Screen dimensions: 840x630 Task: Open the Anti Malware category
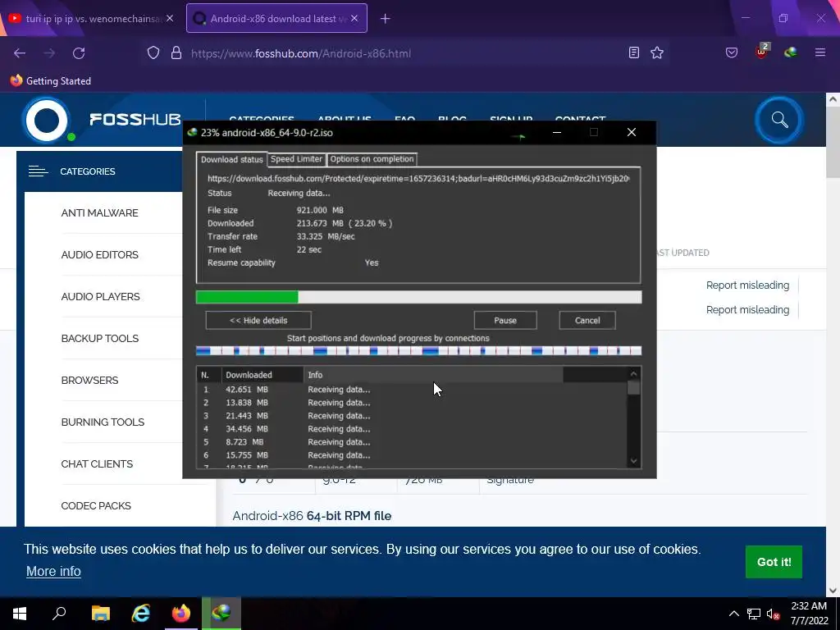99,213
